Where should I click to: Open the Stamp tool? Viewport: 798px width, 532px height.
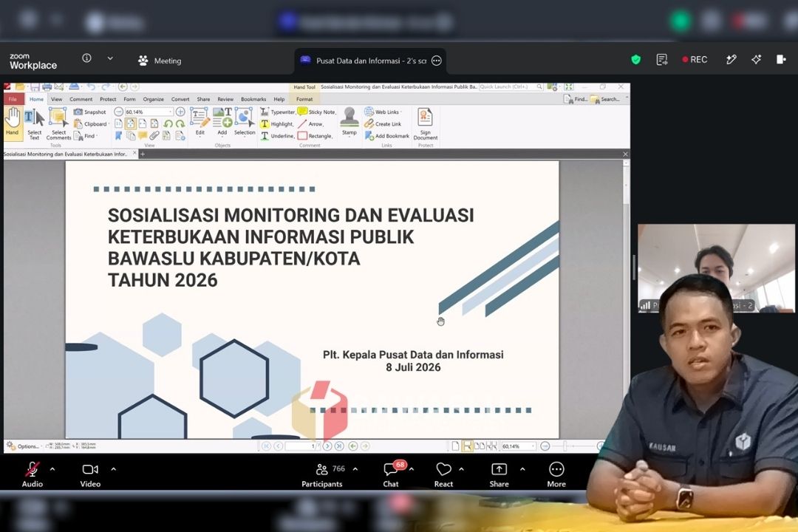(349, 122)
